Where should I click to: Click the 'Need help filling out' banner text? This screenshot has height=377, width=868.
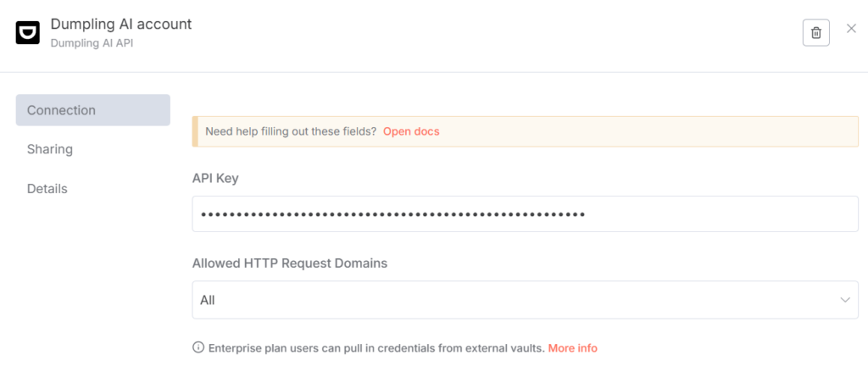(x=291, y=131)
